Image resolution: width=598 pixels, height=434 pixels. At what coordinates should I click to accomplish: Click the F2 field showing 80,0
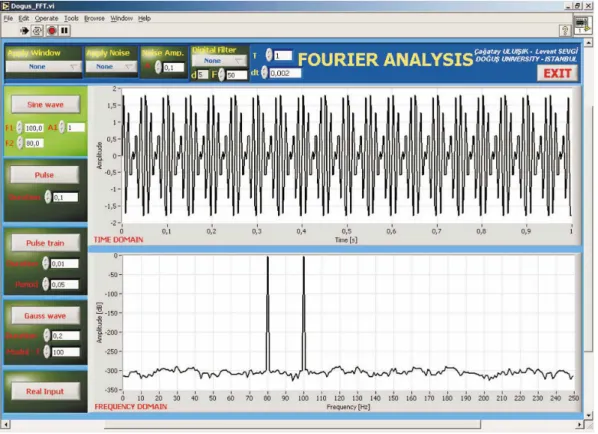[34, 143]
